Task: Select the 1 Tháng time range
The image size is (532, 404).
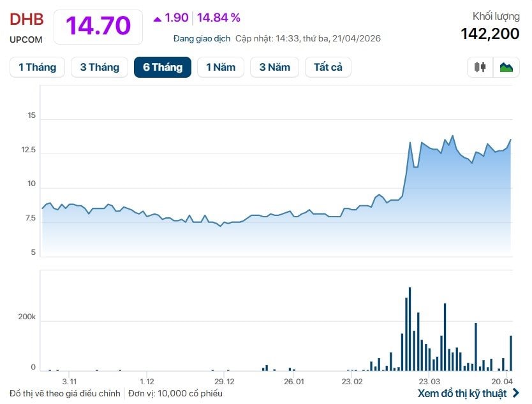Action: (37, 67)
